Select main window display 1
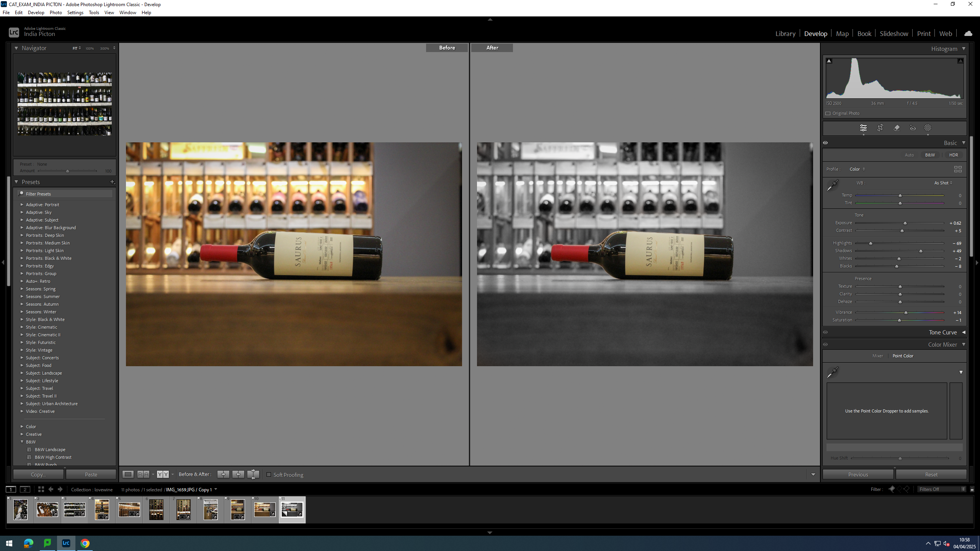 [11, 489]
